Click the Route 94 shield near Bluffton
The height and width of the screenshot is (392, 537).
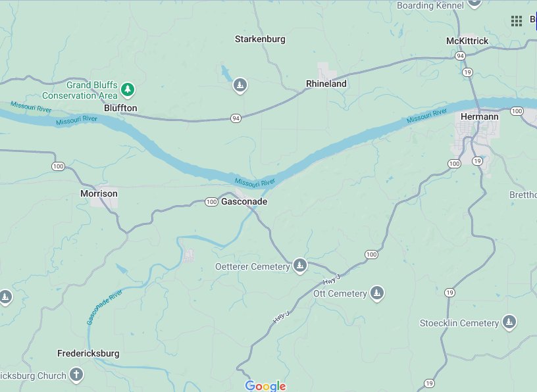pos(236,118)
